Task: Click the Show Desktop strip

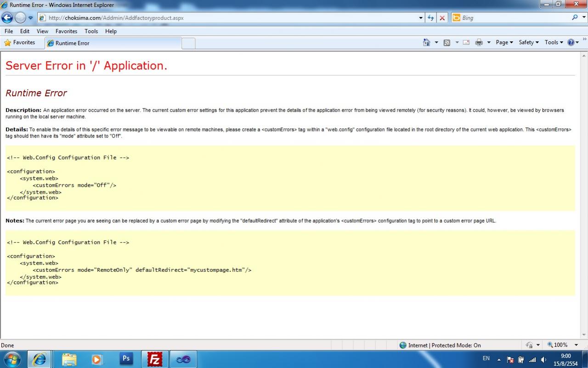Action: tap(585, 359)
